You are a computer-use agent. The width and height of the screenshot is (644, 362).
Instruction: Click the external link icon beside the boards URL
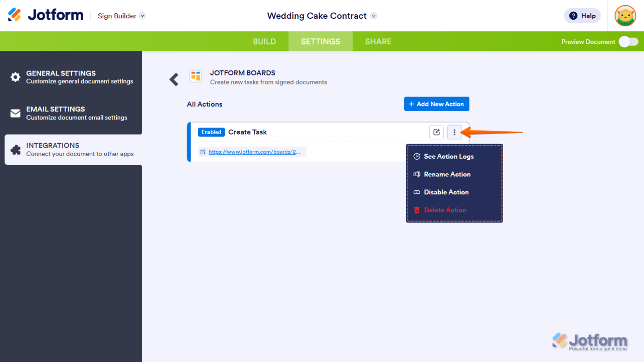(203, 152)
